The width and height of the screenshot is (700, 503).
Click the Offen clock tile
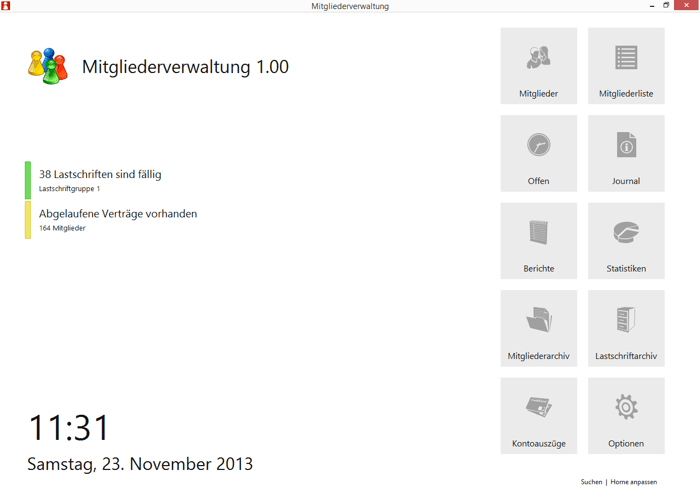538,153
